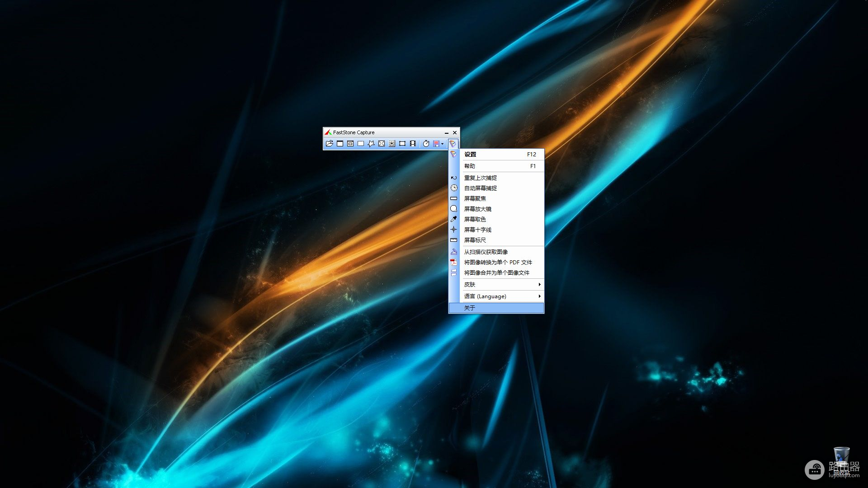Viewport: 868px width, 488px height.
Task: Expand the 语言 (Language) submenu
Action: (x=496, y=296)
